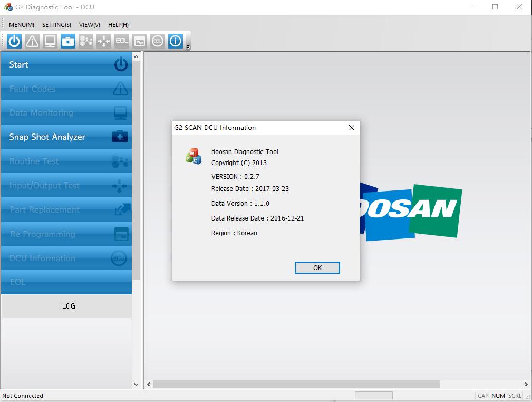Select Routine Test in the sidebar
532x402 pixels.
[66, 161]
